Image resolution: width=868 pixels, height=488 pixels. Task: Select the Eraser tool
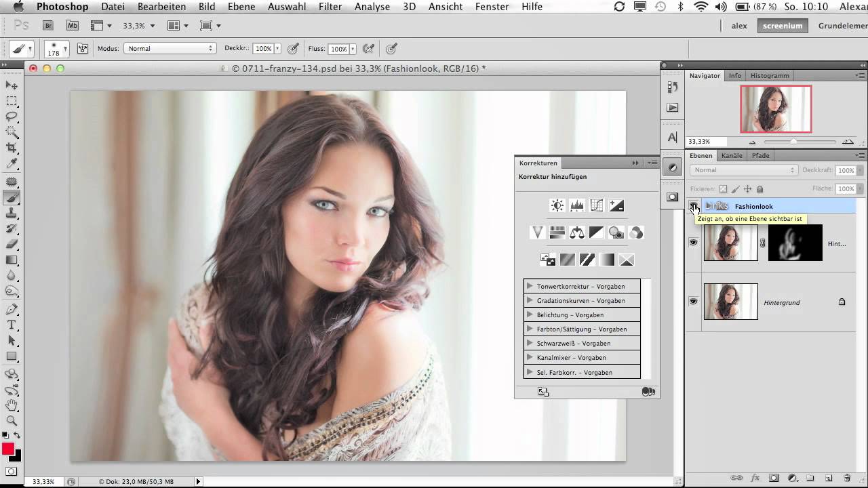[12, 244]
